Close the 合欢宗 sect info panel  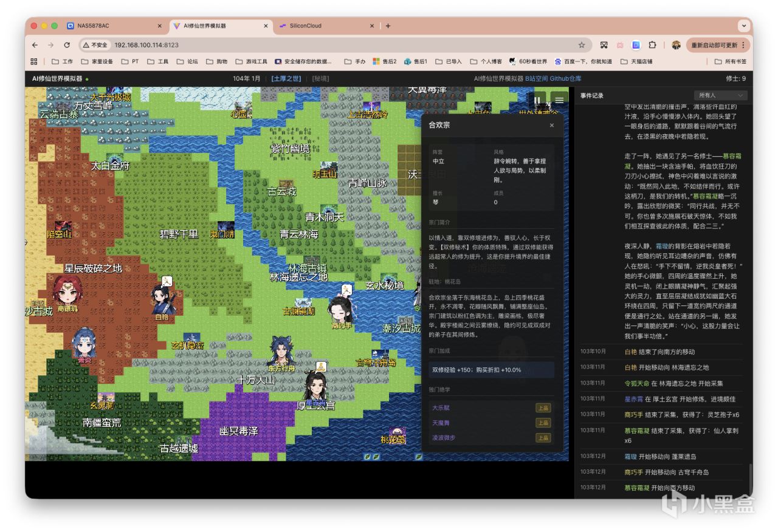[x=552, y=125]
